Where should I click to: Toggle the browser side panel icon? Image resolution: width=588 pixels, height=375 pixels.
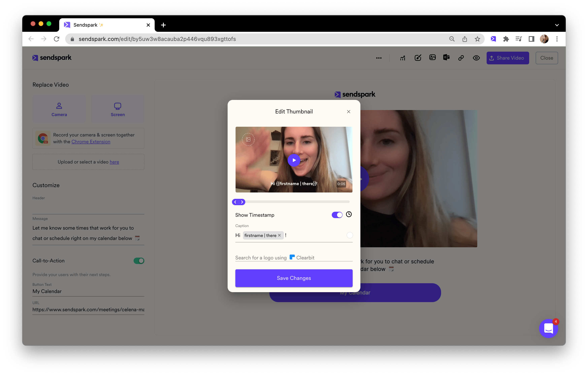point(531,39)
